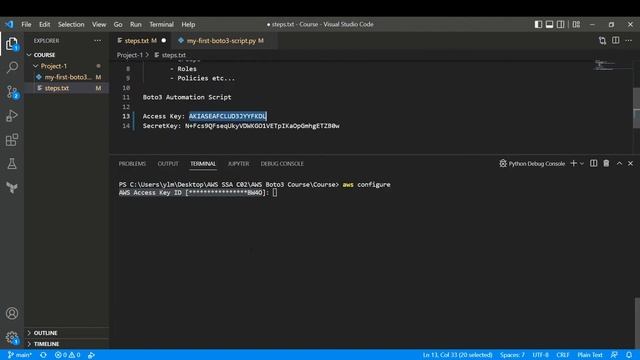Open errors and warnings status indicator
Image resolution: width=640 pixels, height=360 pixels.
point(67,355)
